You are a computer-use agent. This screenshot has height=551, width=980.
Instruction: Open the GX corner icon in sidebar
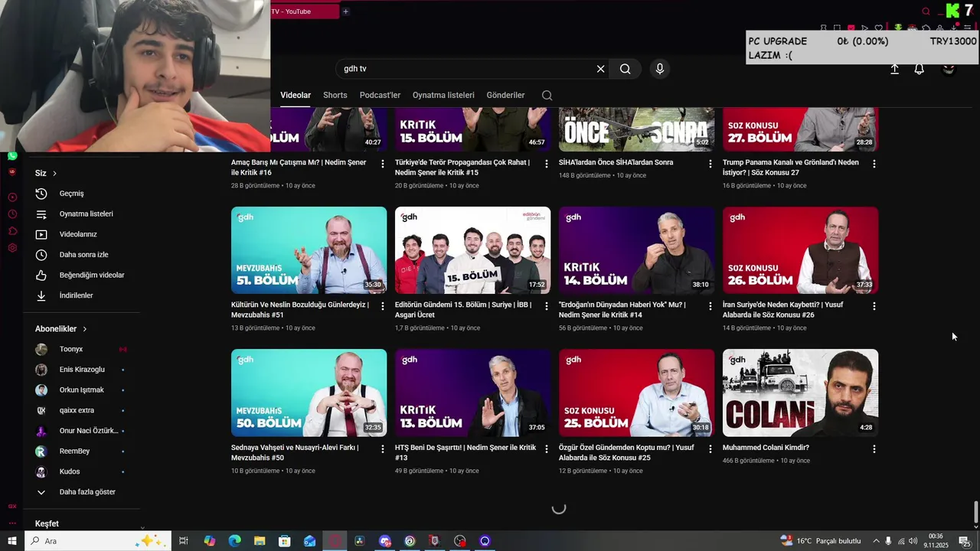click(12, 506)
